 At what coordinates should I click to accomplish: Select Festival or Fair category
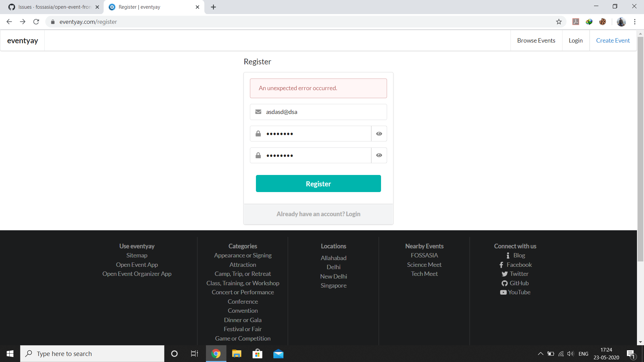243,329
